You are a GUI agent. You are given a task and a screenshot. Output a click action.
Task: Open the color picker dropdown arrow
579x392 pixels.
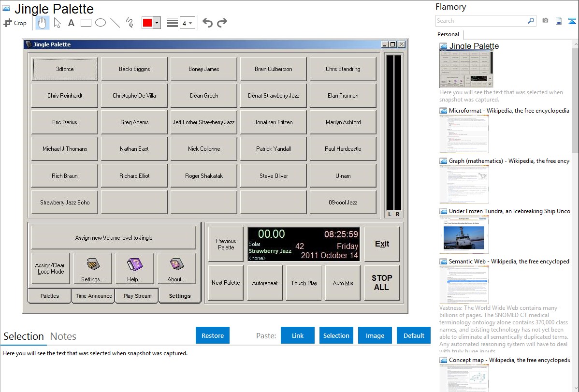click(x=157, y=23)
